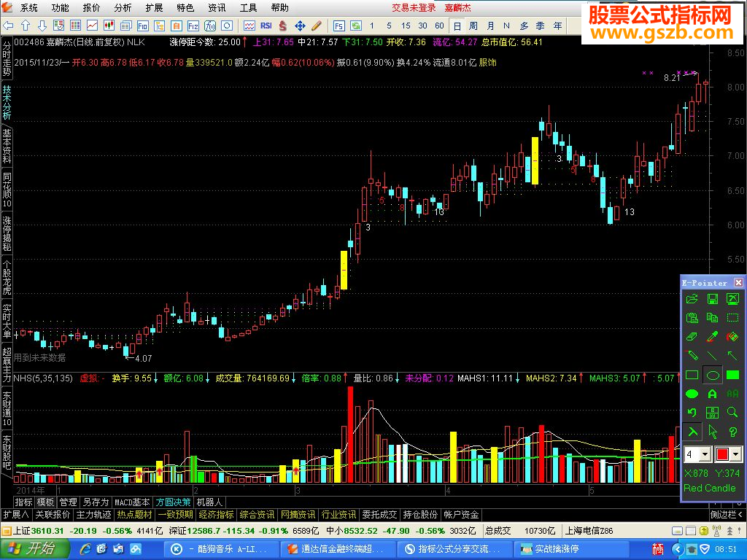Click the '另存为' button
The width and height of the screenshot is (747, 560).
click(96, 502)
